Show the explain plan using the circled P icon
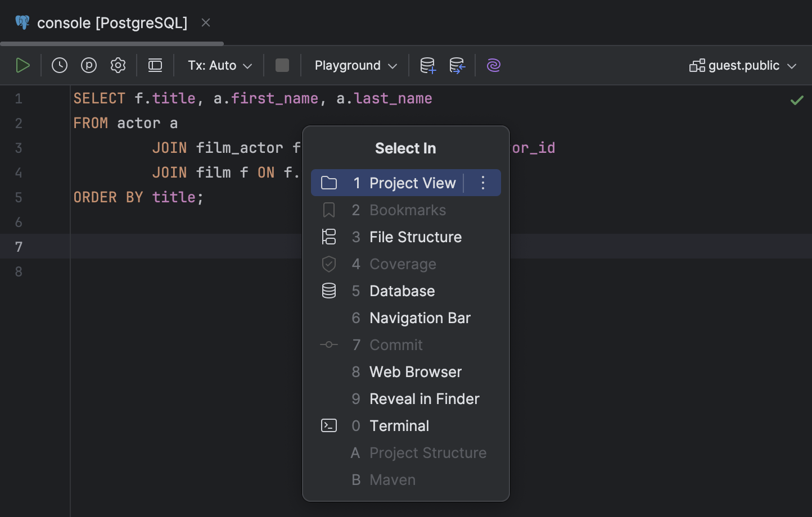 [89, 65]
